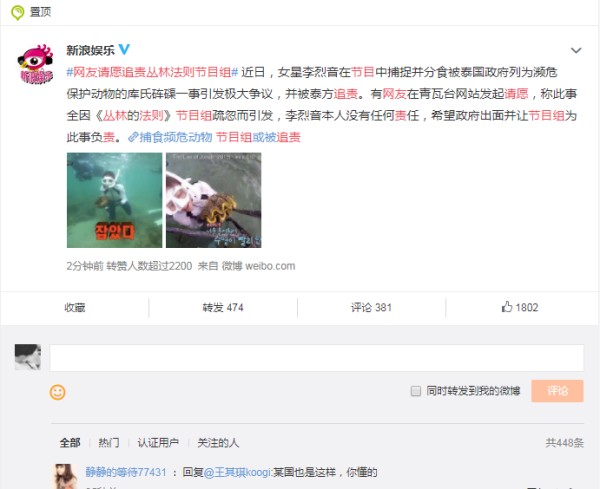Image resolution: width=600 pixels, height=489 pixels.
Task: Open commenter 静静的等待77431 avatar
Action: pos(64,476)
